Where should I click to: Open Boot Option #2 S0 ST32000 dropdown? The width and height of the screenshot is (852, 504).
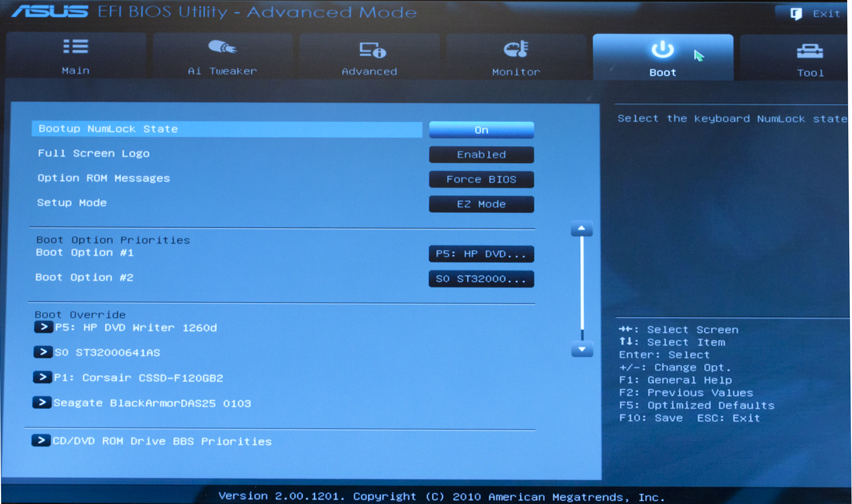click(482, 279)
